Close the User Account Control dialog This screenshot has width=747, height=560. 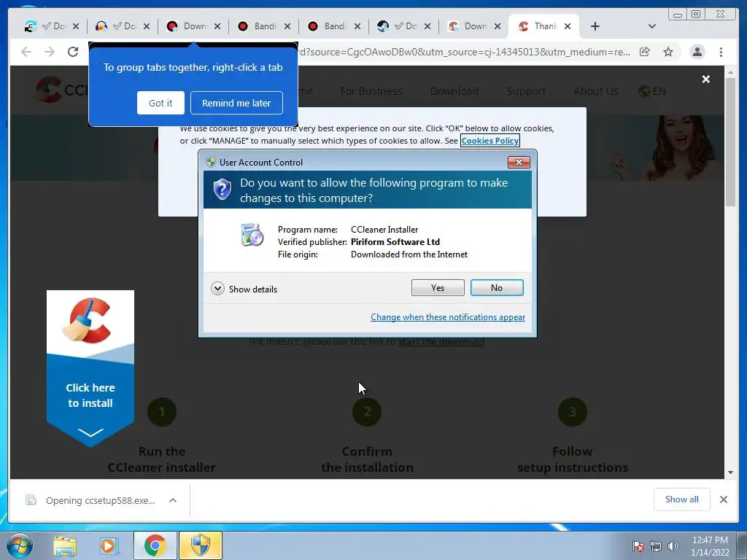tap(519, 163)
